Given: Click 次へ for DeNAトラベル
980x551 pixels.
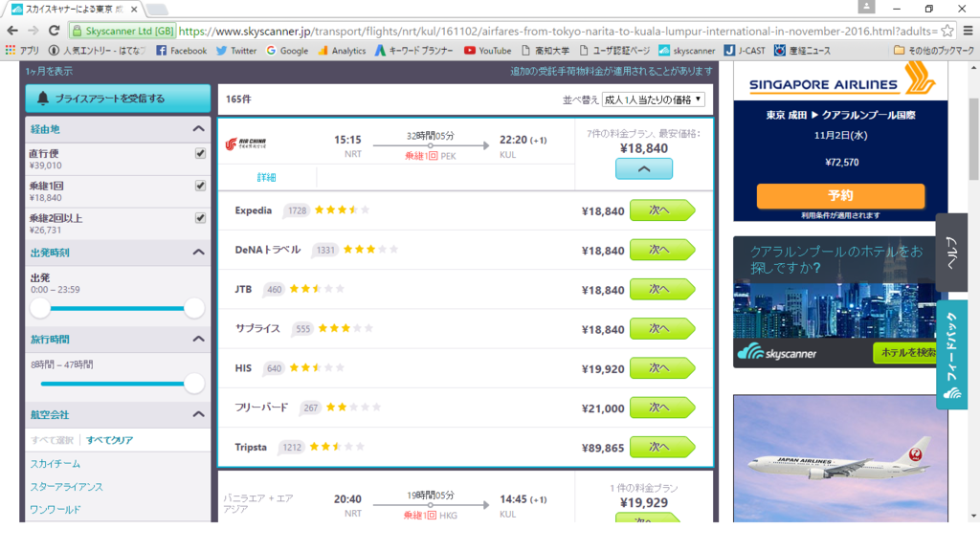Looking at the screenshot, I should [662, 250].
